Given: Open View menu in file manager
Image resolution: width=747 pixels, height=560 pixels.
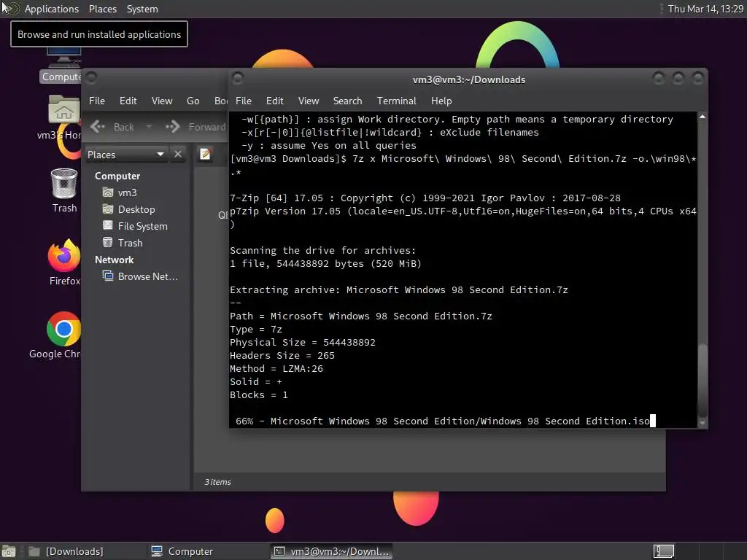Looking at the screenshot, I should click(162, 101).
